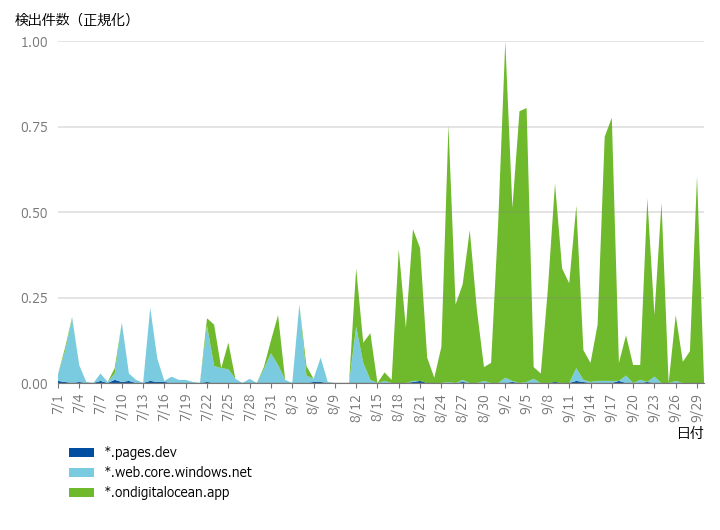
Task: Select the 0.25 y-axis tick label
Action: pos(34,298)
